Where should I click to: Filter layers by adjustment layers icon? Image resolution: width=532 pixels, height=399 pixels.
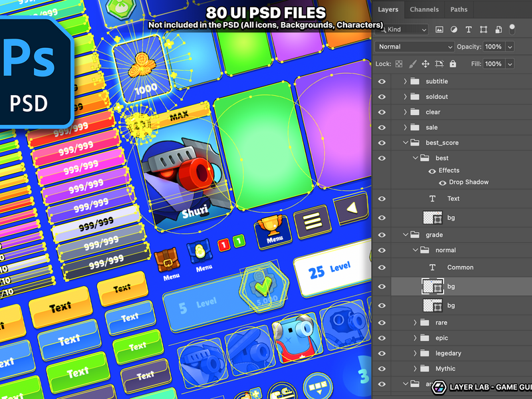(454, 29)
